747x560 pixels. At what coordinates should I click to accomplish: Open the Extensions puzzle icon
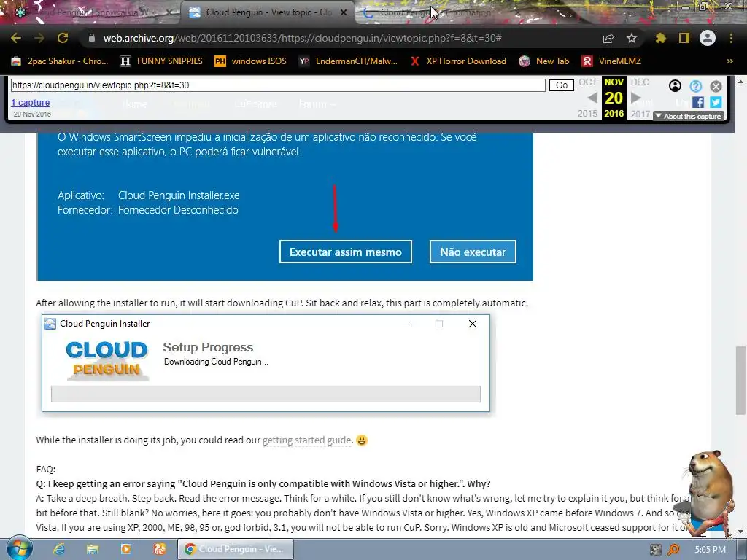[x=661, y=38]
